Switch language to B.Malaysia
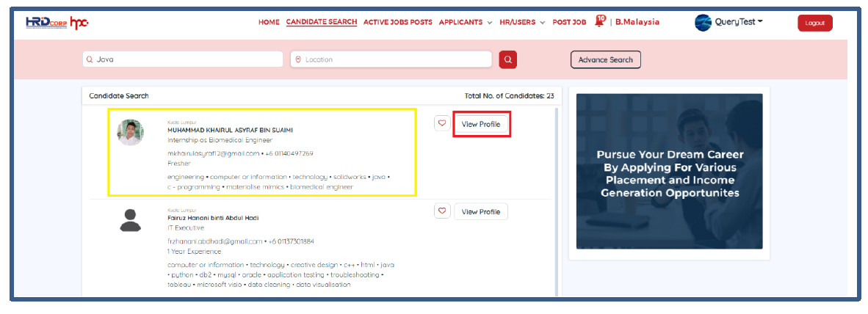 [x=637, y=22]
